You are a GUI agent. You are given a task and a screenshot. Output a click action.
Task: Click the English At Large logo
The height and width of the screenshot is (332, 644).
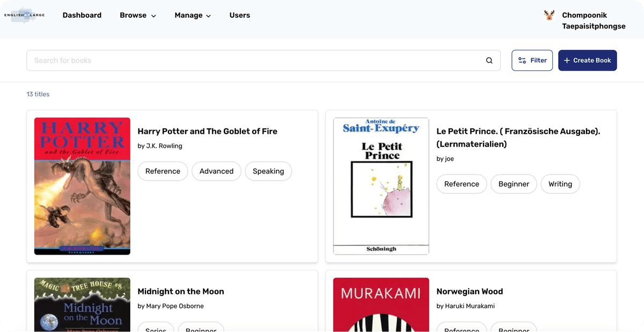pyautogui.click(x=24, y=15)
